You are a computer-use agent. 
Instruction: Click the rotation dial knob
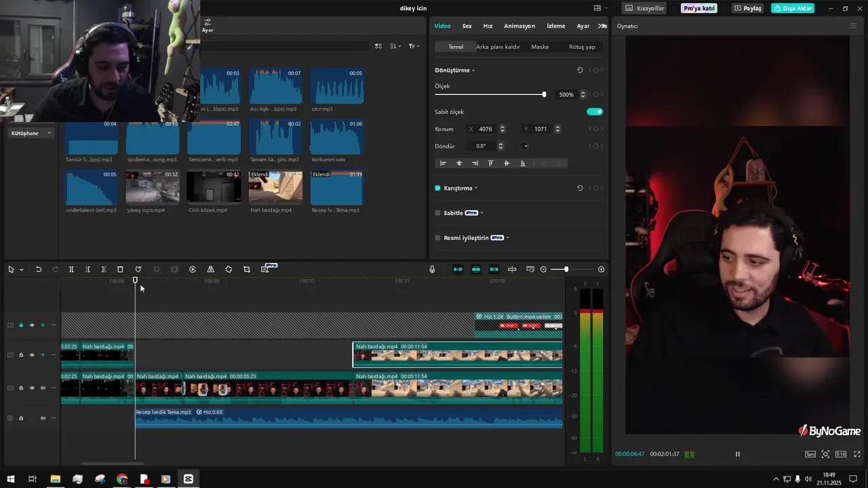(x=525, y=146)
